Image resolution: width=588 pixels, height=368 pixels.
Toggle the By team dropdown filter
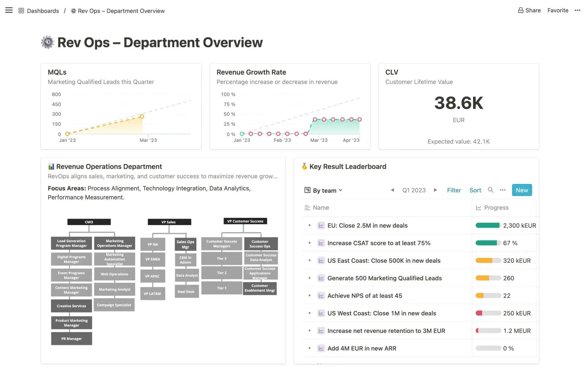pos(323,190)
